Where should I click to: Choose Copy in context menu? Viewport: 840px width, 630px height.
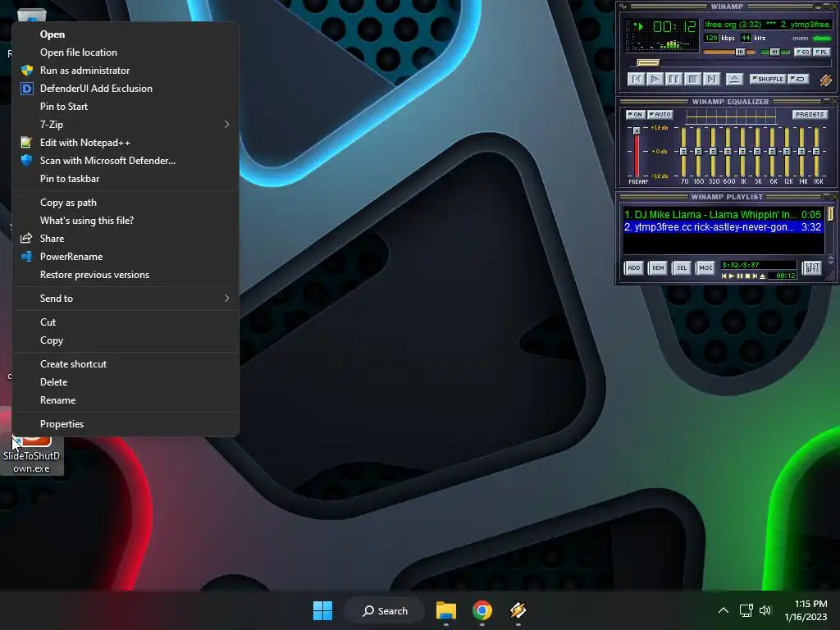pos(126,340)
